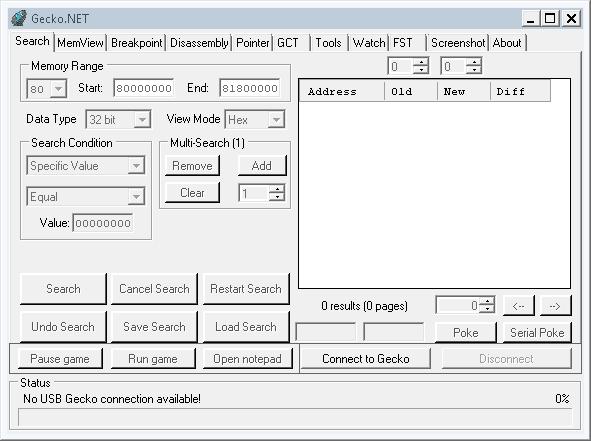Close the Gecko.NET window
Image resolution: width=591 pixels, height=441 pixels.
pyautogui.click(x=571, y=18)
